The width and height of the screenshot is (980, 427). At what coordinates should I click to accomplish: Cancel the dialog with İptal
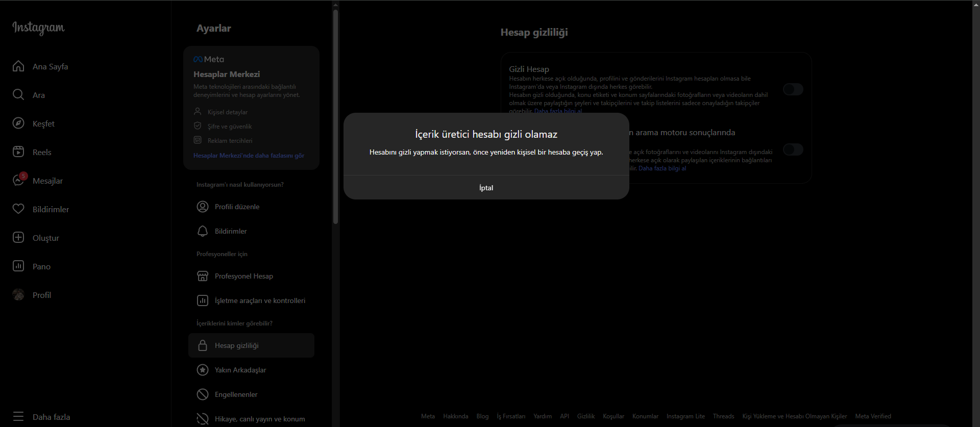click(x=486, y=188)
